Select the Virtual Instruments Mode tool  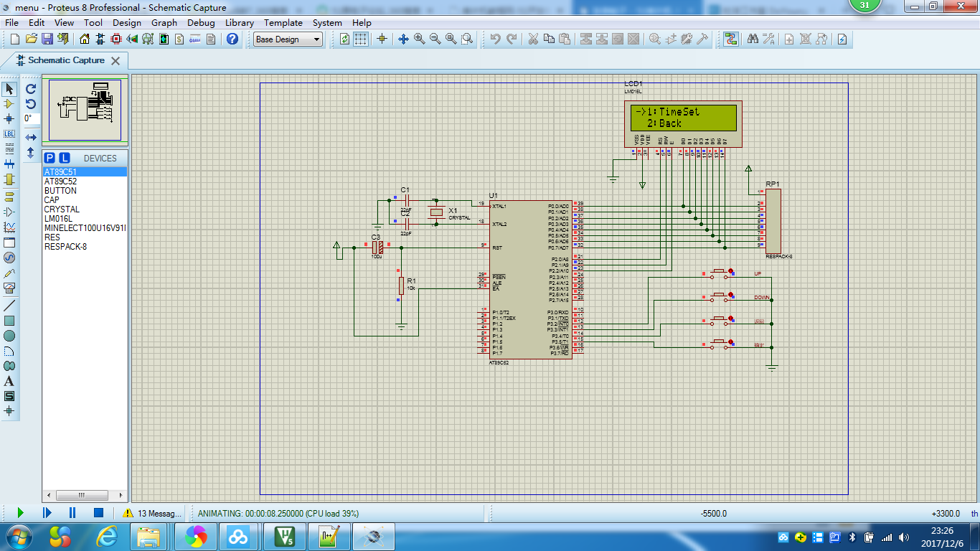coord(9,288)
